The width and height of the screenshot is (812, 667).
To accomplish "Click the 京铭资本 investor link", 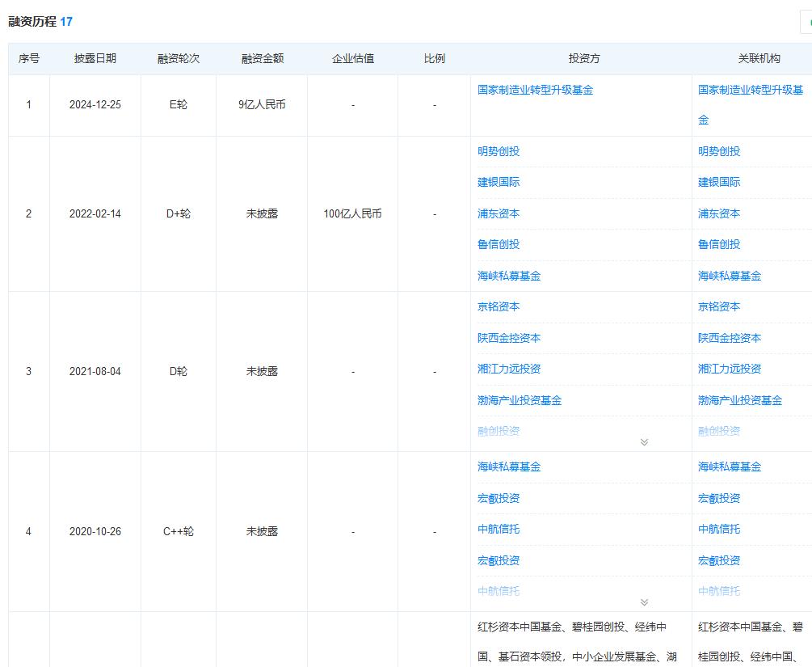I will [498, 306].
